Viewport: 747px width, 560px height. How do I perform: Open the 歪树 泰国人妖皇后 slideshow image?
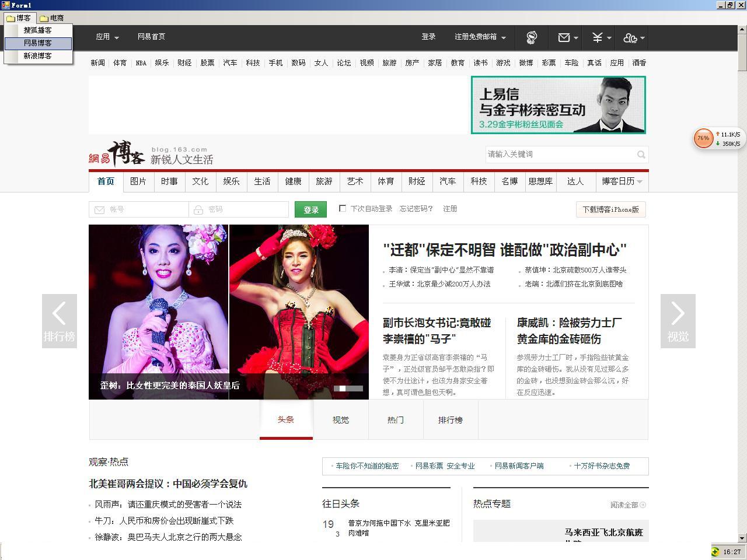(x=229, y=312)
